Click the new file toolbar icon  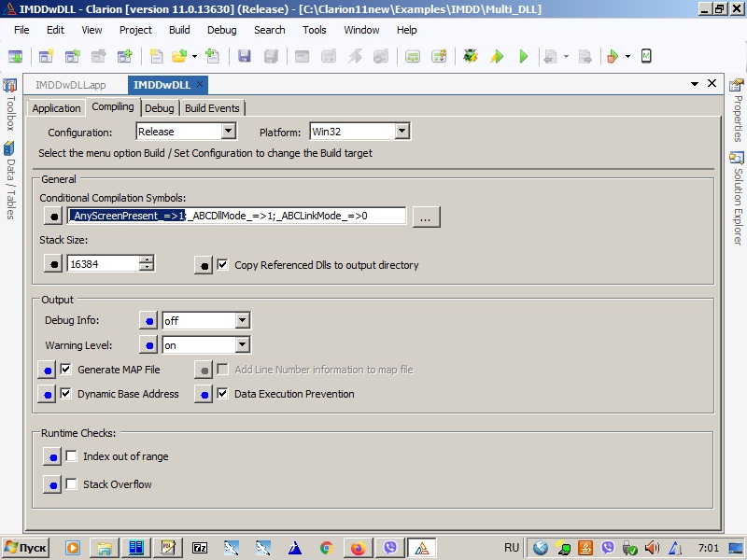[156, 56]
